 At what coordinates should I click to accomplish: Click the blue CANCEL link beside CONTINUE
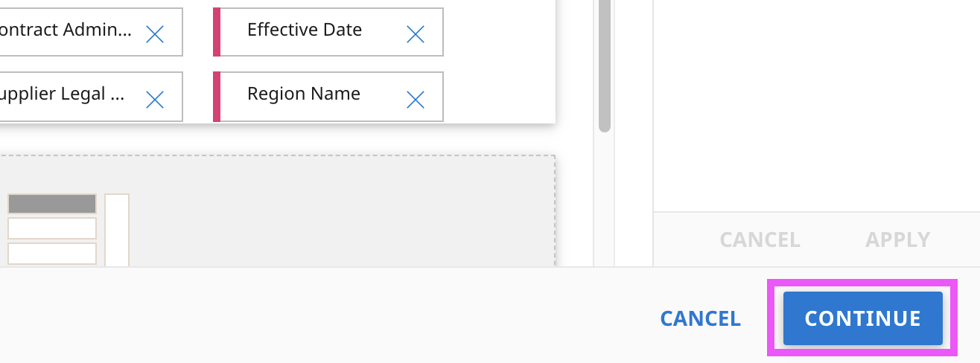click(700, 318)
